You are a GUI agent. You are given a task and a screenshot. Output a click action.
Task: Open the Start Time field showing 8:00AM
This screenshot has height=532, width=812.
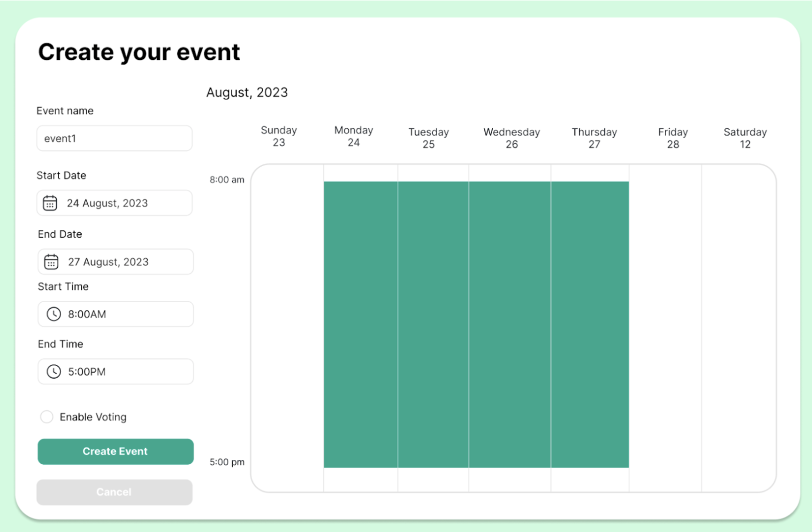click(116, 314)
